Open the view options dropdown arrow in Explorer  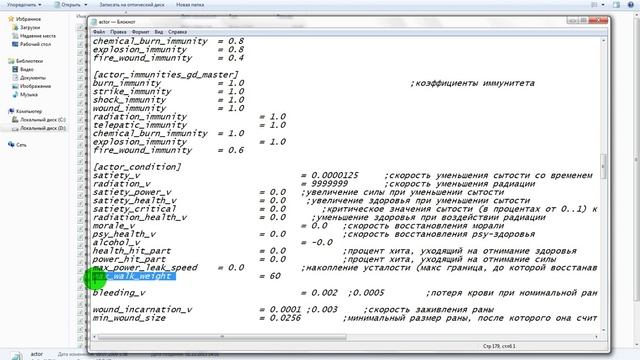604,5
